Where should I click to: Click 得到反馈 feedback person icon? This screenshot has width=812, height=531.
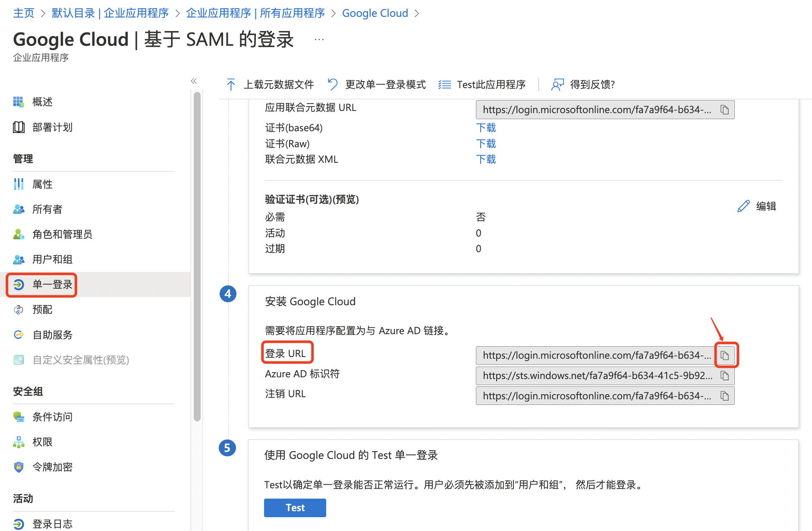coord(557,85)
